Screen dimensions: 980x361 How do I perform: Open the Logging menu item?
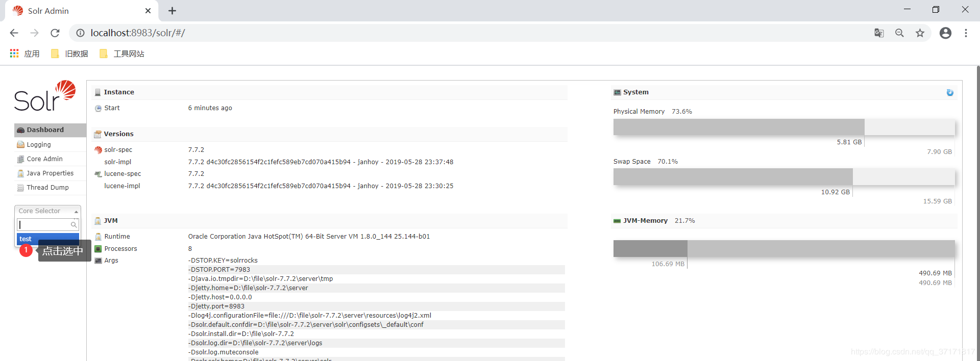click(50, 145)
